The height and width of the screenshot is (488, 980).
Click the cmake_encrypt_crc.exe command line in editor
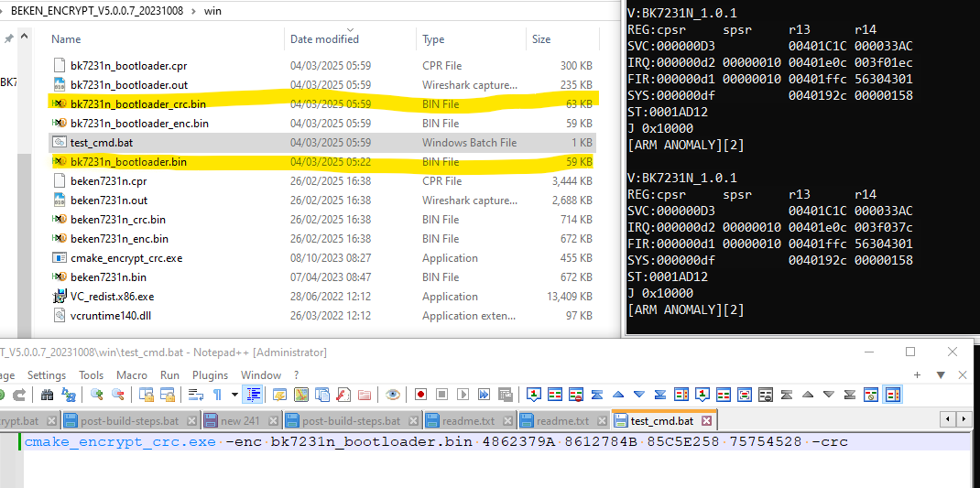tap(436, 441)
